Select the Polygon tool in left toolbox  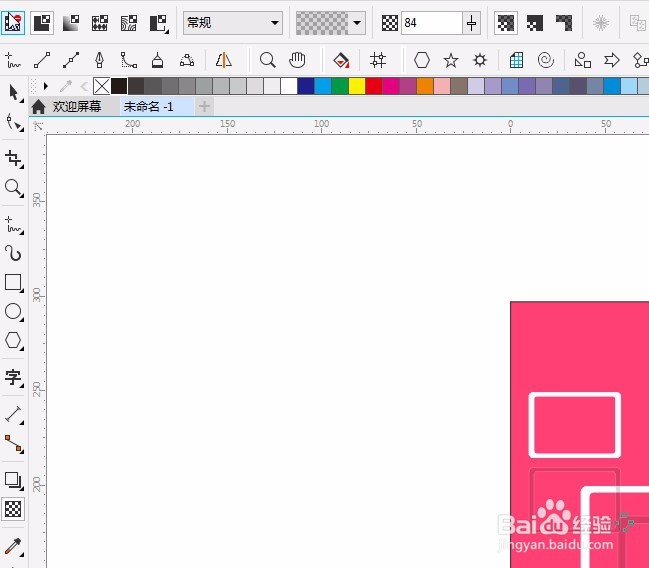click(14, 340)
